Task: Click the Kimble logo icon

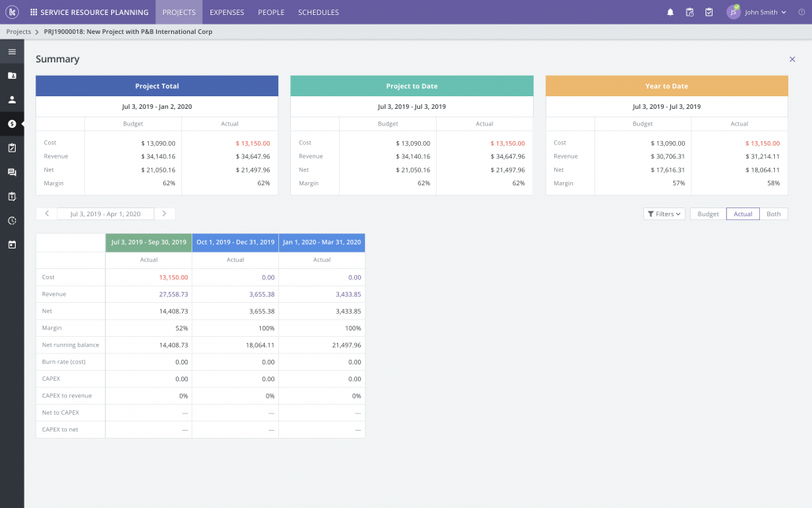Action: click(x=12, y=12)
